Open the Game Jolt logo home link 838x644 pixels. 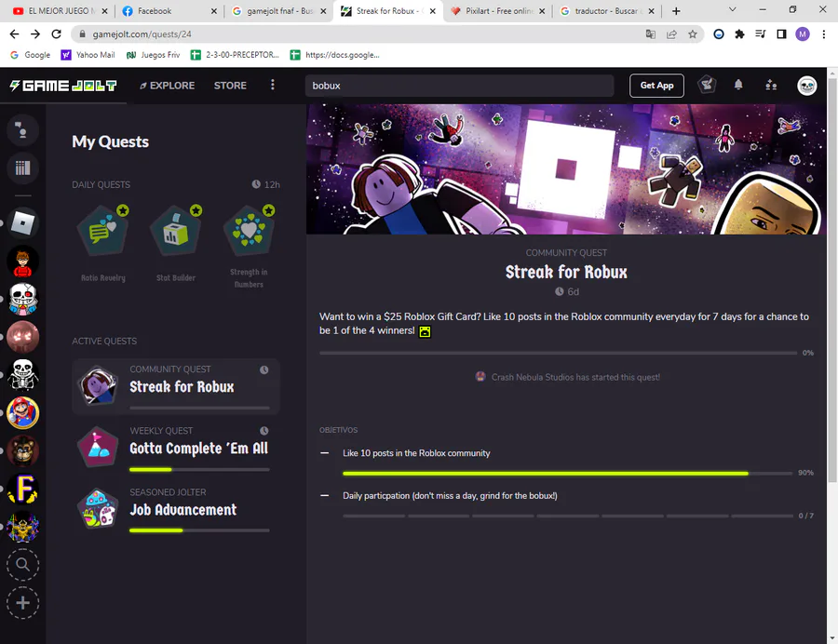pyautogui.click(x=63, y=86)
